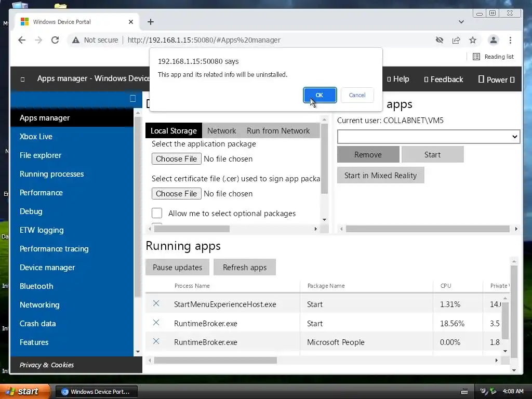Toggle the portal hamburger menu icon
532x399 pixels.
tap(22, 79)
